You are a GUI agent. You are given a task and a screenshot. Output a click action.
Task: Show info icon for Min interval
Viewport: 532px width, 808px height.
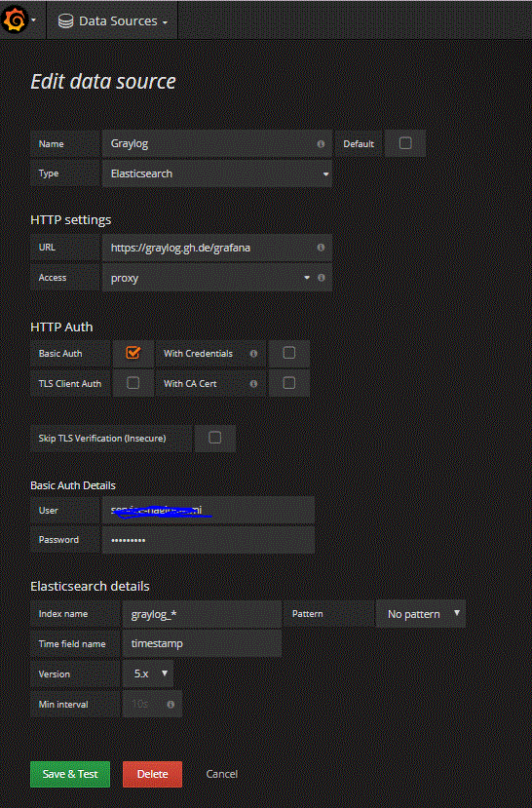click(x=171, y=704)
